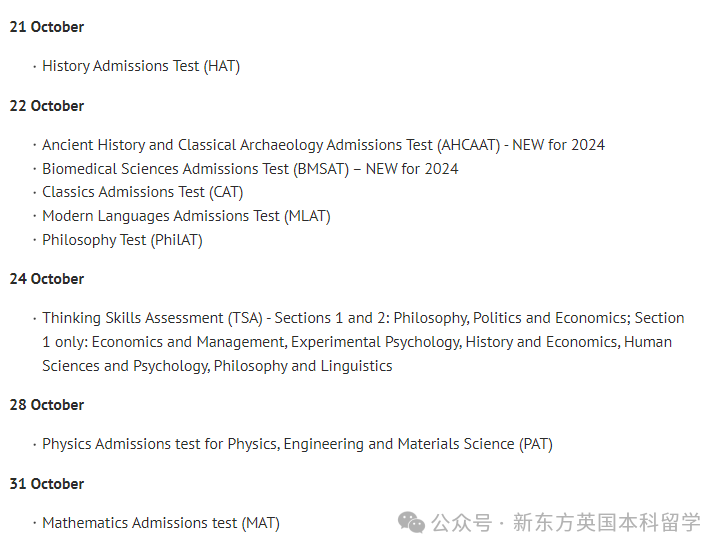Image resolution: width=724 pixels, height=552 pixels.
Task: Click Thinking Skills Assessment (TSA) text
Action: pyautogui.click(x=152, y=318)
